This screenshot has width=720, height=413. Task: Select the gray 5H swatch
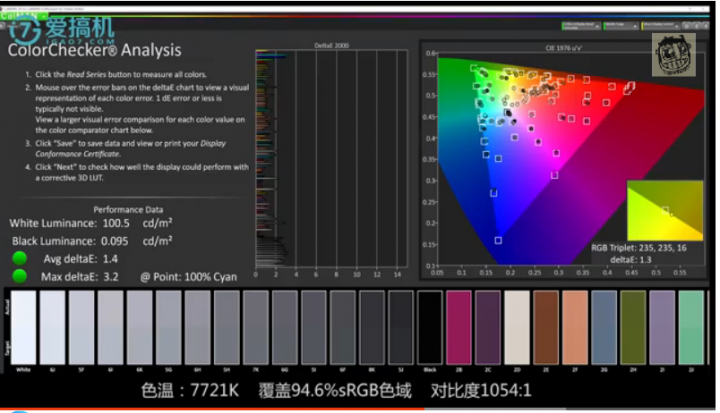[226, 327]
